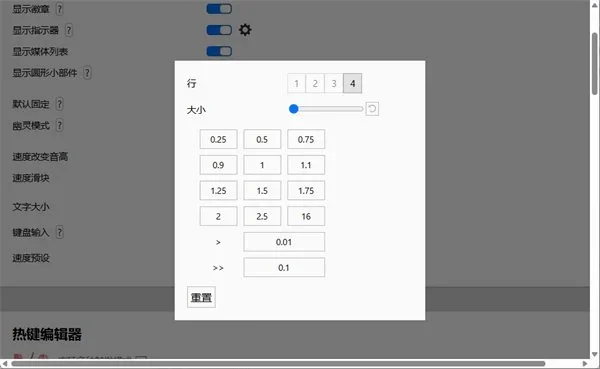Image resolution: width=600 pixels, height=369 pixels.
Task: Click the 1.25 speed preset field
Action: (218, 191)
